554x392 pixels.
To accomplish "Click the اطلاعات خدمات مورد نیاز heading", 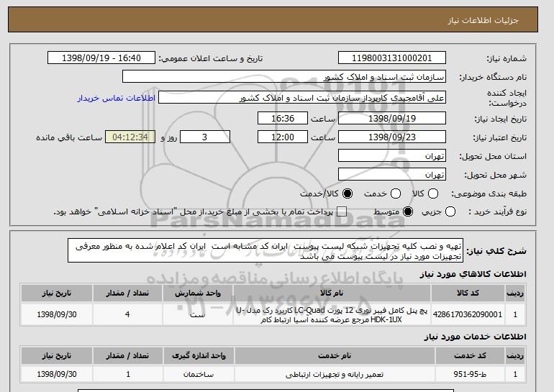I will click(x=475, y=337).
